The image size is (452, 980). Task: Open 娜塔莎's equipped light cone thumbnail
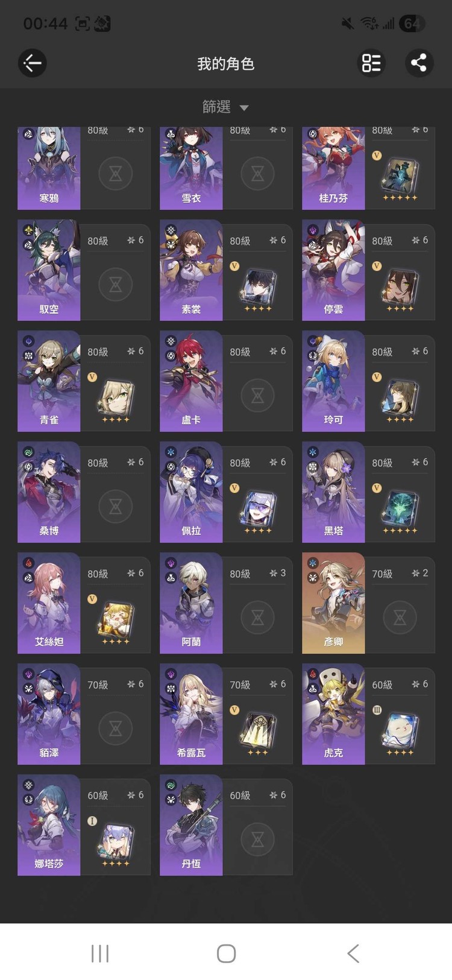[116, 841]
